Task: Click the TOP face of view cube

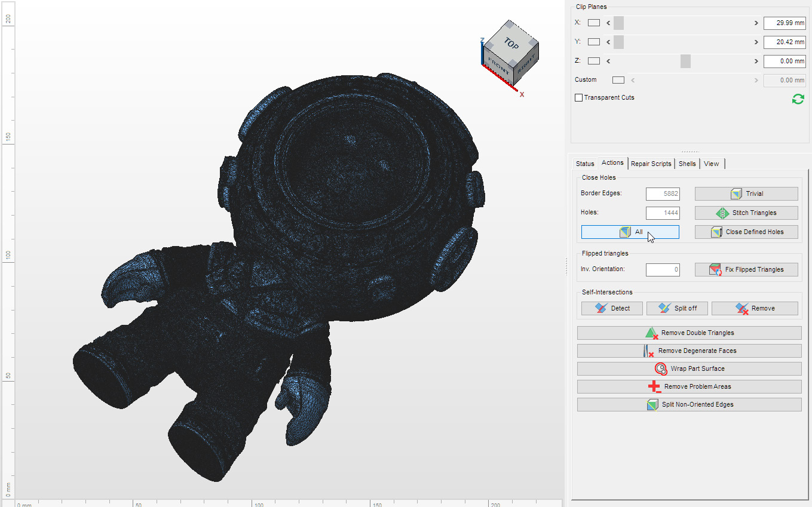Action: [511, 44]
